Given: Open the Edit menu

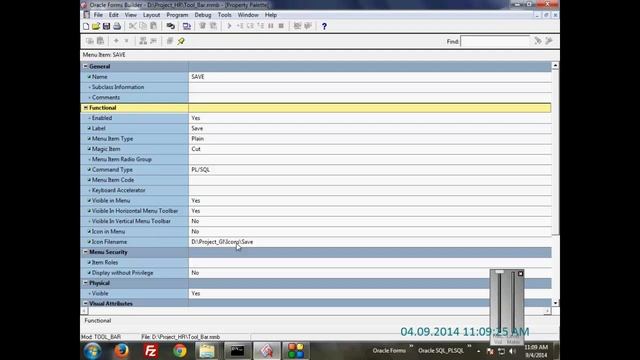Looking at the screenshot, I should tap(113, 15).
